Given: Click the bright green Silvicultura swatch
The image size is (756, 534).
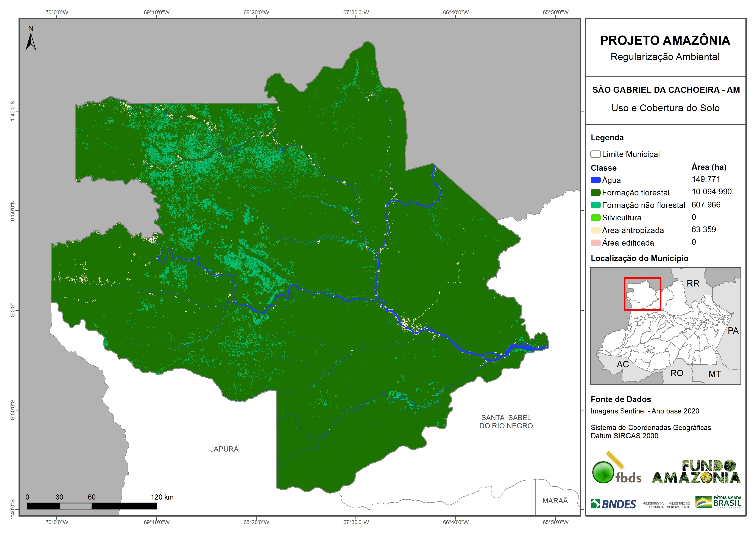Looking at the screenshot, I should click(x=595, y=217).
